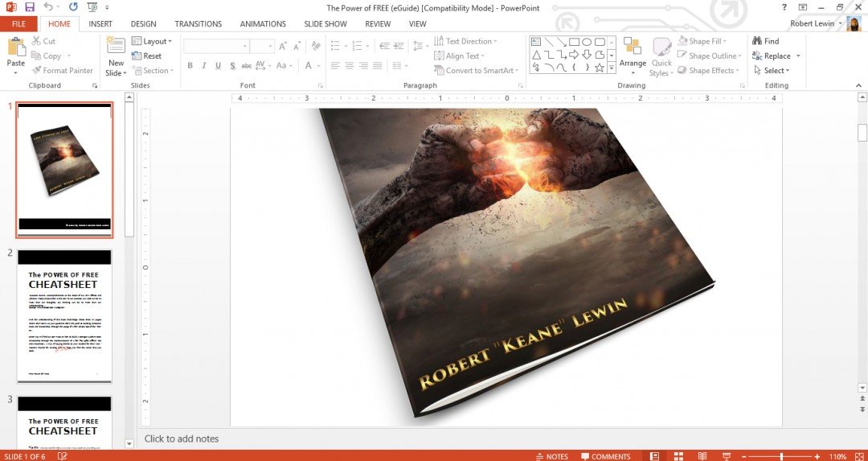Click the Repeat circular arrow icon
The width and height of the screenshot is (868, 461).
(73, 7)
